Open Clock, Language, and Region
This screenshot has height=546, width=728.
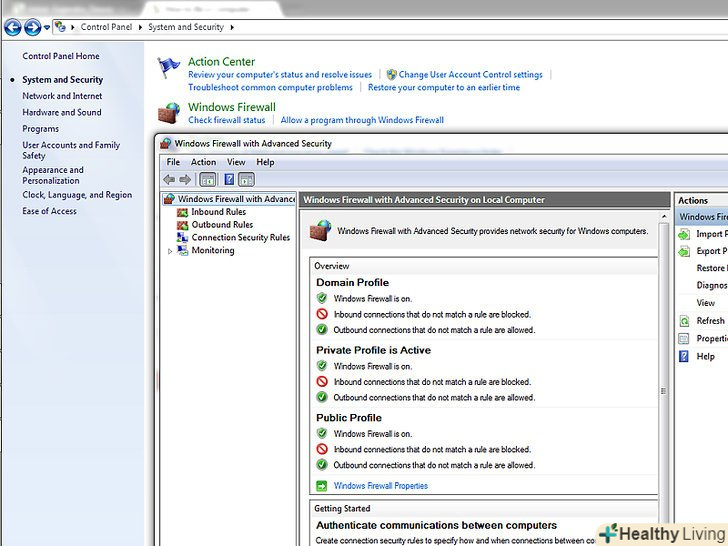click(77, 195)
